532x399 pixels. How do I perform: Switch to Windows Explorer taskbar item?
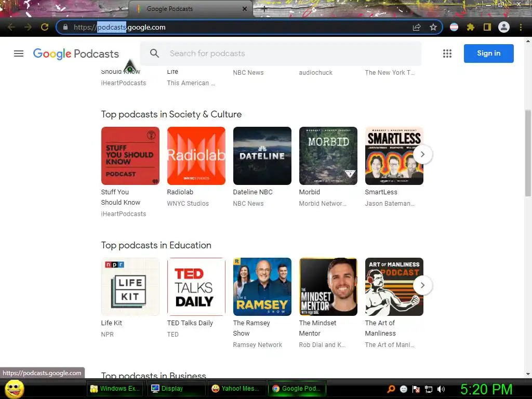coord(115,389)
